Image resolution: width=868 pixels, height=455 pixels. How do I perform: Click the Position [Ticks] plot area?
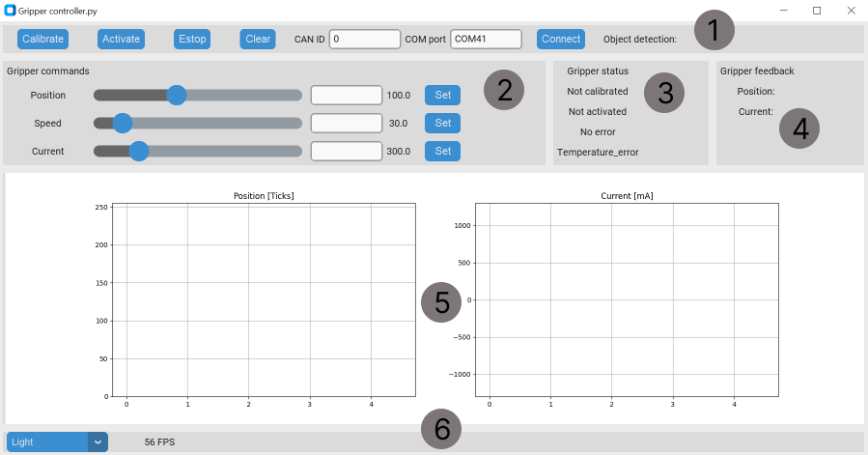point(264,299)
